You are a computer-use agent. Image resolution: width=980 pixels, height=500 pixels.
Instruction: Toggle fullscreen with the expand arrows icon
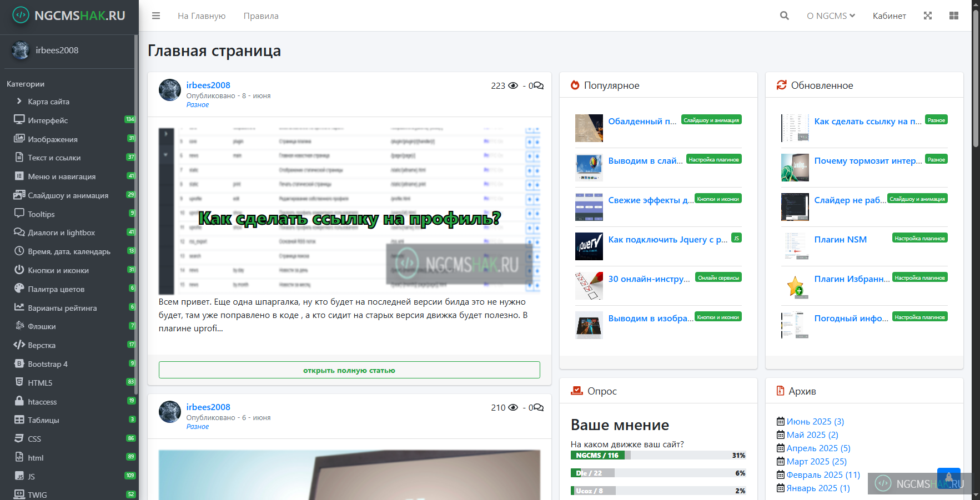tap(927, 16)
